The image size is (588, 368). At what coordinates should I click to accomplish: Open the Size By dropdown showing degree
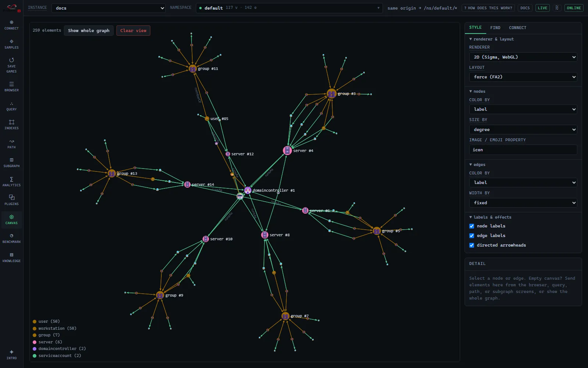(x=523, y=130)
